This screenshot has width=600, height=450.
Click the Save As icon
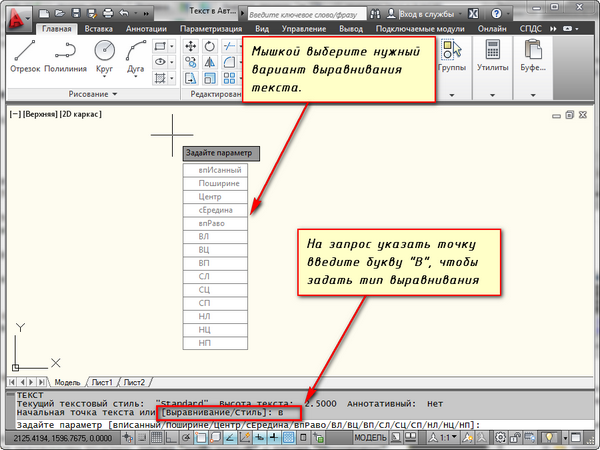[92, 14]
